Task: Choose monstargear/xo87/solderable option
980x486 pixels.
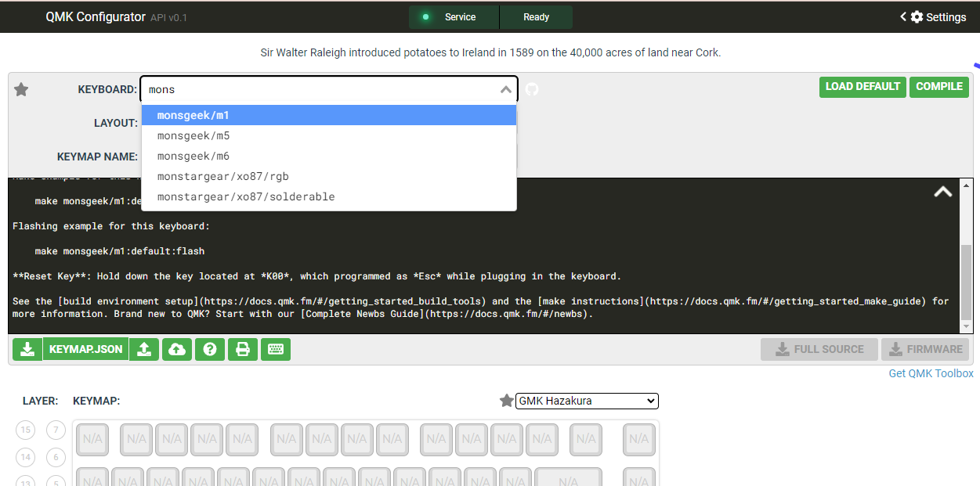Action: pos(329,196)
